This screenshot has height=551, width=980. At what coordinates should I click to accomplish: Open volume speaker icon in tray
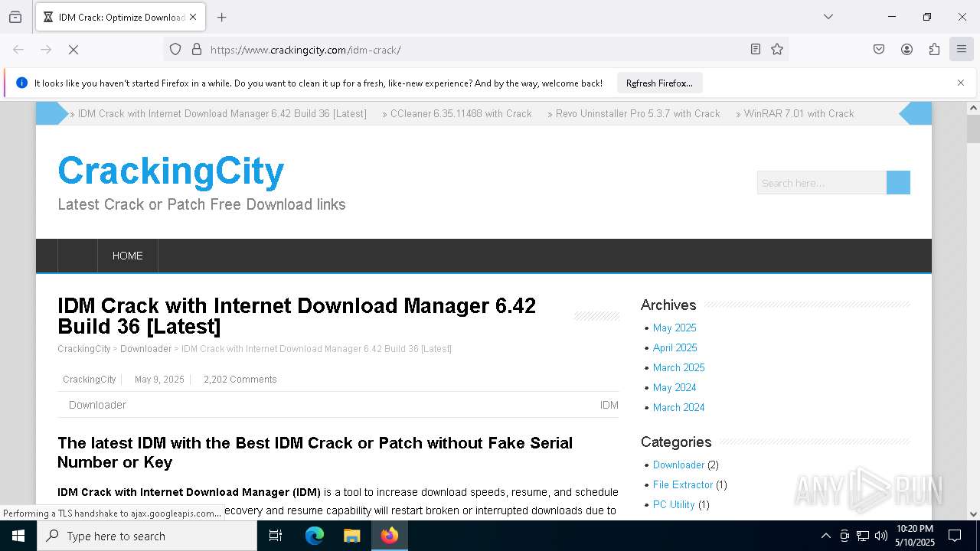click(881, 536)
